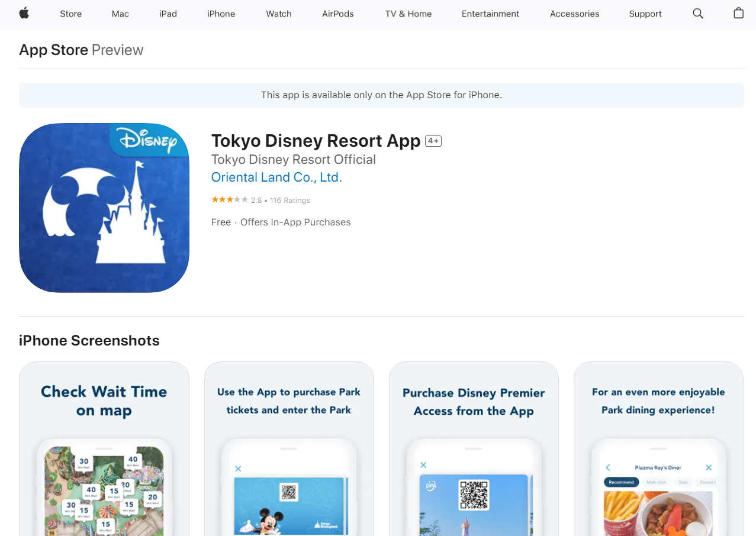
Task: Open the Mac menu
Action: (x=120, y=14)
